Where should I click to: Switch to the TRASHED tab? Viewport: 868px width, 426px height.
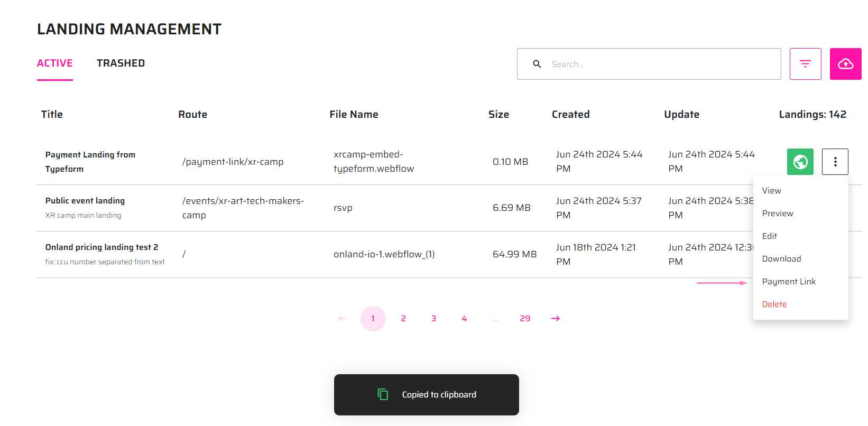tap(121, 63)
